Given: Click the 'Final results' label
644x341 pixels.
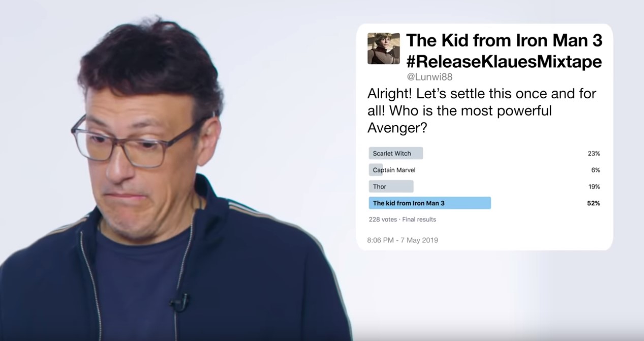Looking at the screenshot, I should tap(419, 219).
